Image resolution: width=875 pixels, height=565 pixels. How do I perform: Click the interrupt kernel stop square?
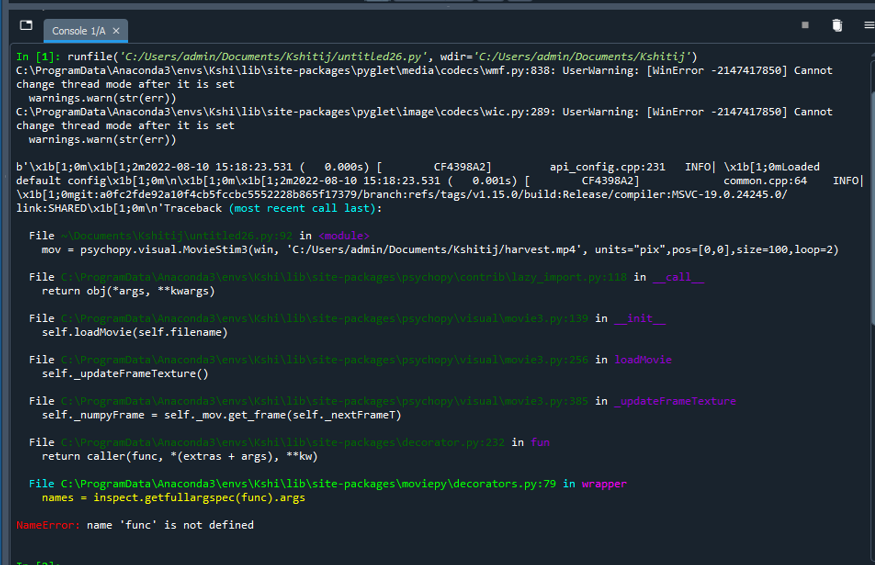(805, 25)
